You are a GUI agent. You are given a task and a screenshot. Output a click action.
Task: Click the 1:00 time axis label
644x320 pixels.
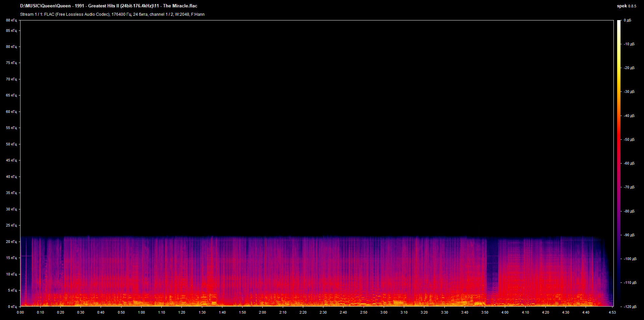tap(142, 312)
